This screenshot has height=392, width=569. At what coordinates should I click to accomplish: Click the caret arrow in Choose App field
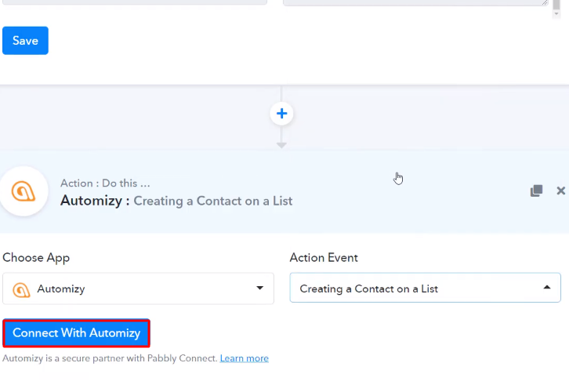click(260, 289)
